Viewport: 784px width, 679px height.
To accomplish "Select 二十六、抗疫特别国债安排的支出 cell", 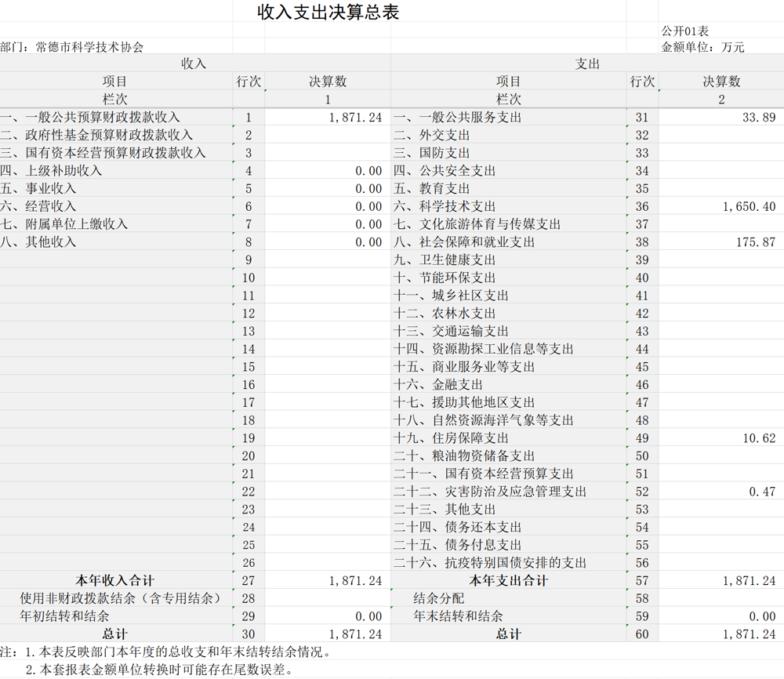I will click(509, 563).
